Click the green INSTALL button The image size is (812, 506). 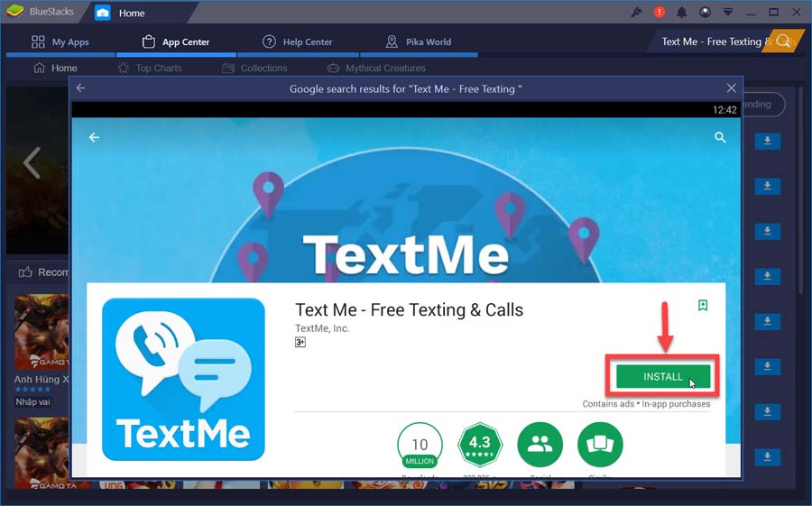point(663,376)
